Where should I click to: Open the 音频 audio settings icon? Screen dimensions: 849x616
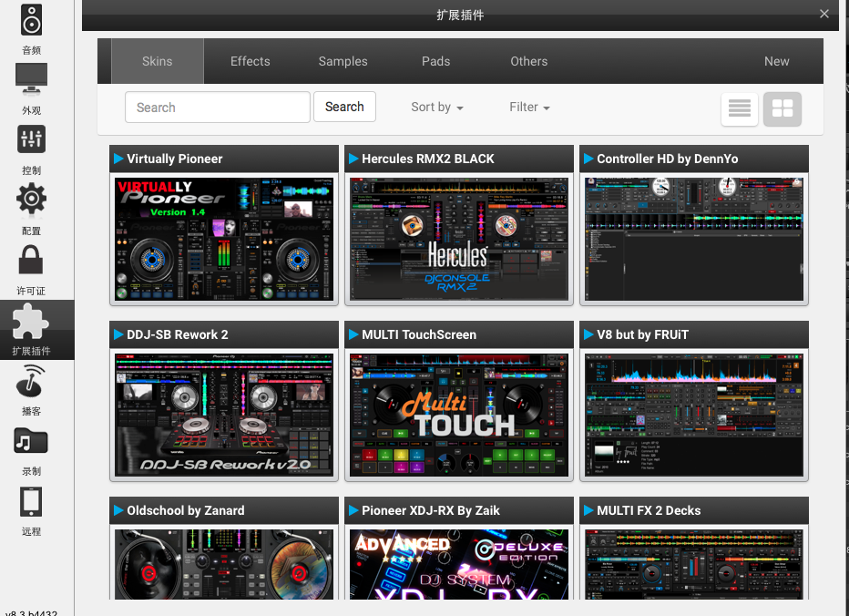(x=31, y=20)
